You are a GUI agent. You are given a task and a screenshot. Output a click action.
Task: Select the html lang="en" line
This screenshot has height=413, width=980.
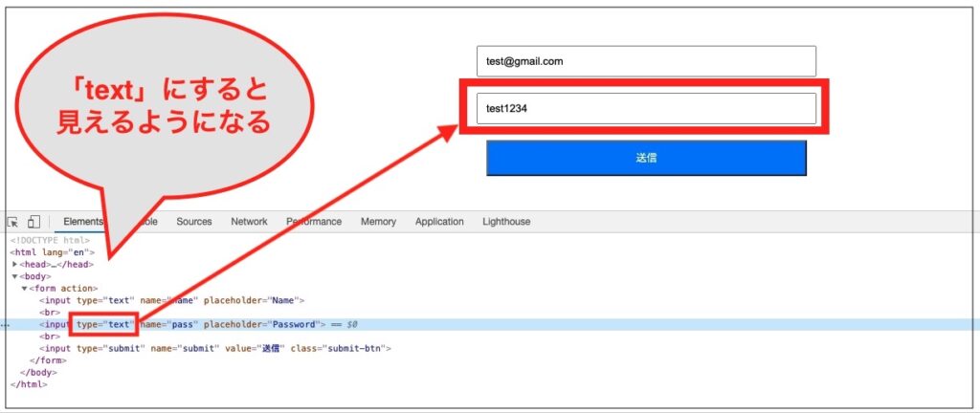pyautogui.click(x=53, y=252)
